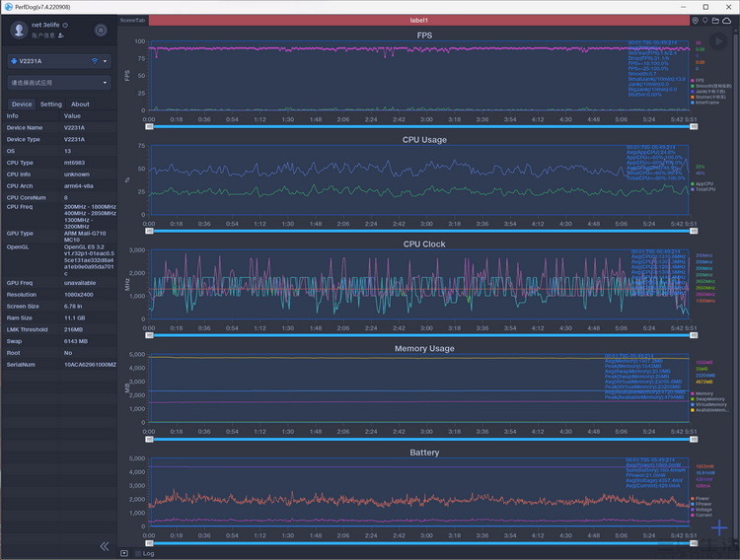Click the user avatar icon
Image resolution: width=740 pixels, height=560 pixels.
point(19,30)
